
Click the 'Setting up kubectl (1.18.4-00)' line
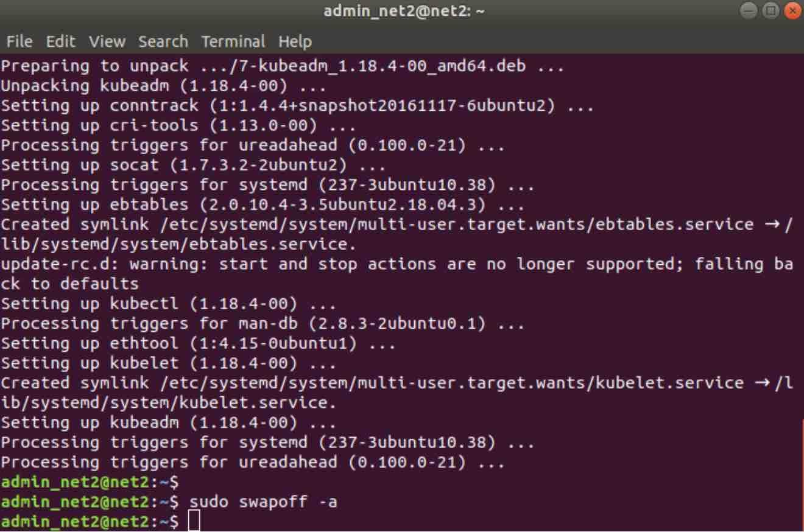pyautogui.click(x=167, y=304)
